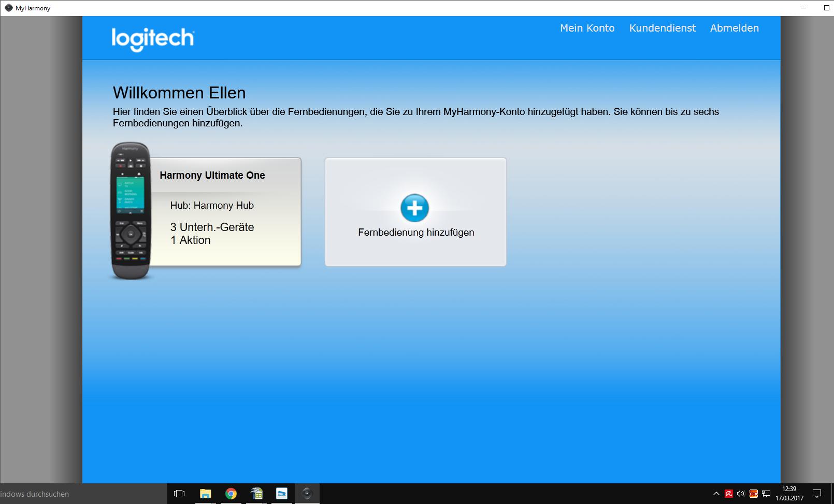Viewport: 834px width, 504px height.
Task: Select the Fernbedienung hinzufügen label
Action: coord(416,233)
